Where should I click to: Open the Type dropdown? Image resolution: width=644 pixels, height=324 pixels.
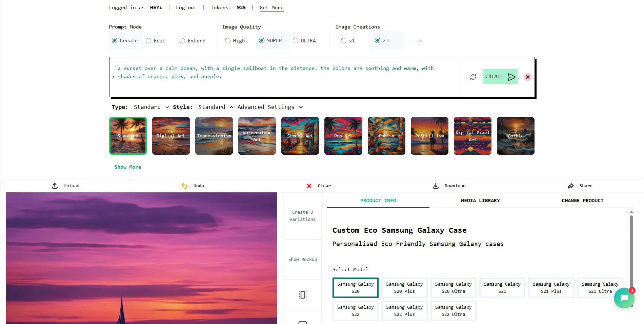151,107
